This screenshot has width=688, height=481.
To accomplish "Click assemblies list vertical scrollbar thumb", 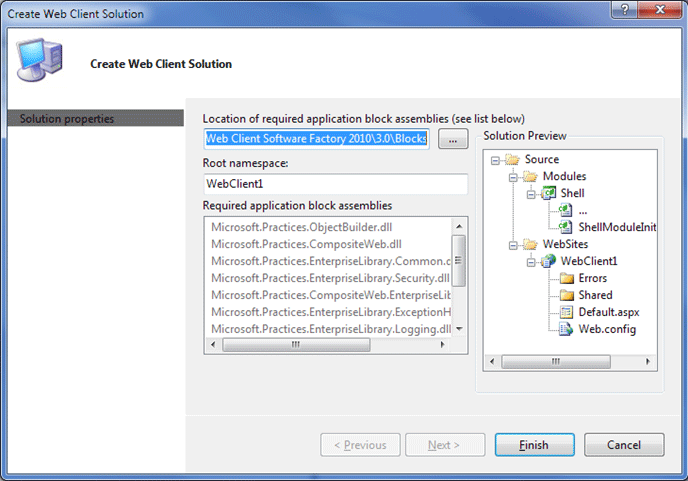I will (x=459, y=260).
